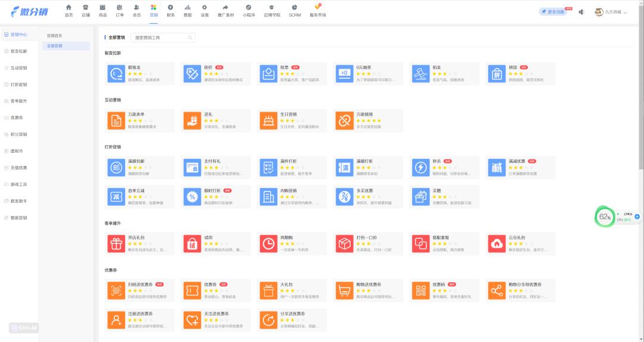Click the 砍价 bargain tool icon
The height and width of the screenshot is (342, 644).
[x=191, y=73]
